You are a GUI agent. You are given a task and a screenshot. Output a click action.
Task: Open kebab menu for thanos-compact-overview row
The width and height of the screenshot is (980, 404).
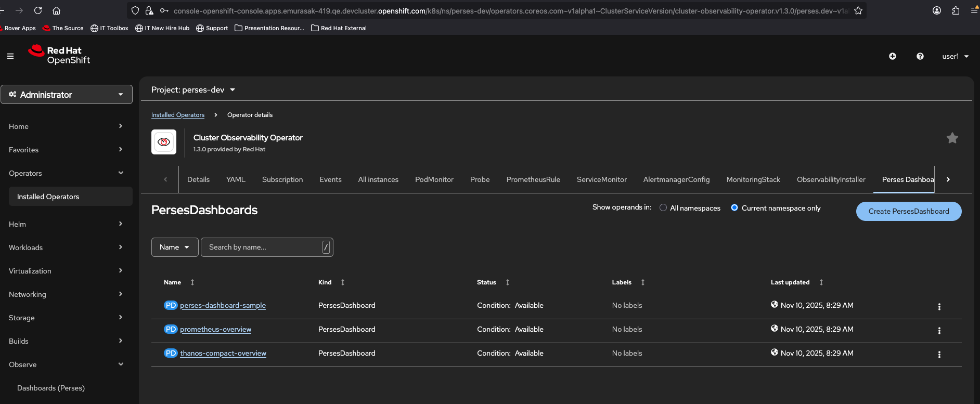pos(939,355)
